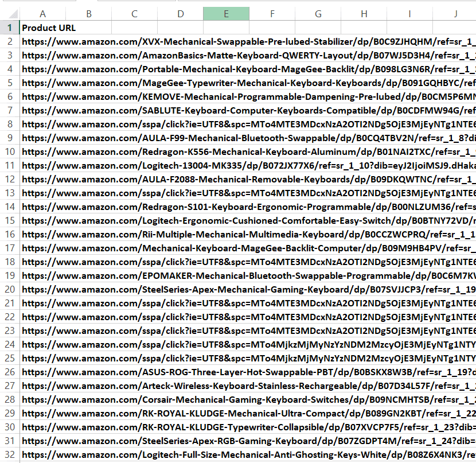This screenshot has width=476, height=463.
Task: Select row 1 header
Action: pyautogui.click(x=10, y=28)
